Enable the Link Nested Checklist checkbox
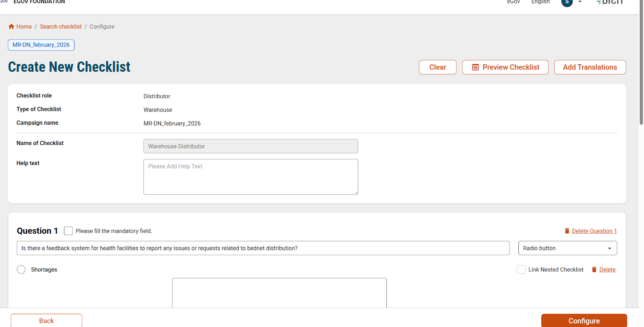 click(x=521, y=269)
